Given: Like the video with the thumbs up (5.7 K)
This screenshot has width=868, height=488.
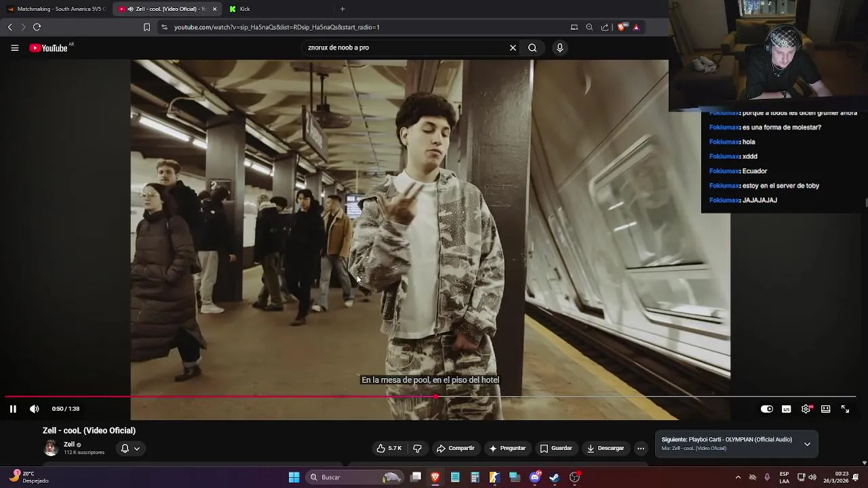Looking at the screenshot, I should 389,448.
